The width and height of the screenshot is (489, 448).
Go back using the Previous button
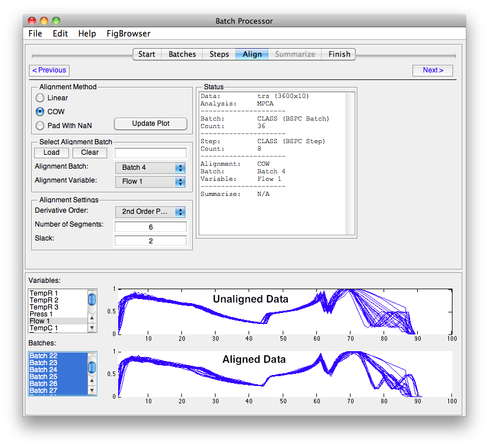point(49,70)
